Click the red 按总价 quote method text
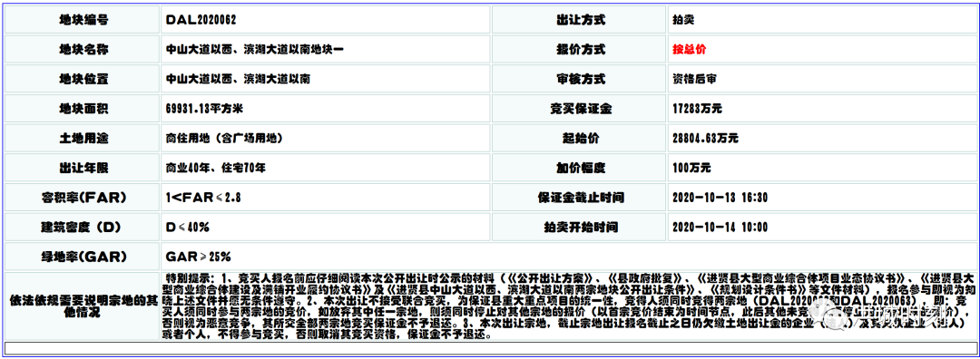 [x=690, y=49]
